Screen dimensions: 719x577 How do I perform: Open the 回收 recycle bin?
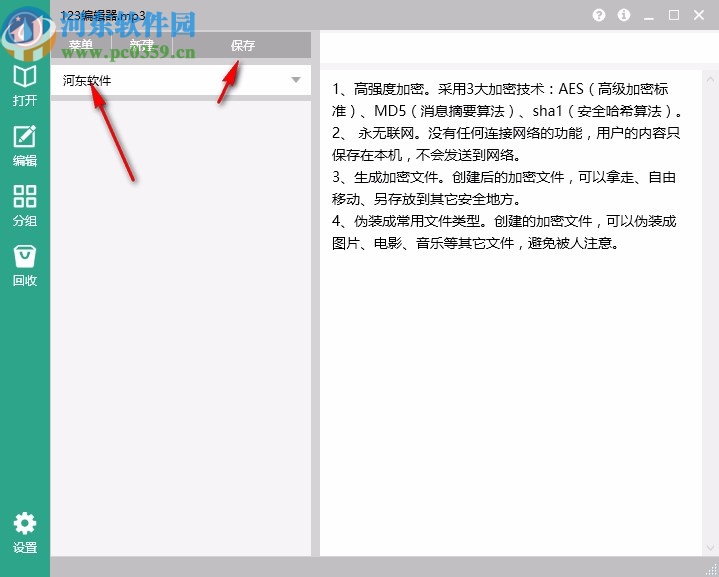25,266
